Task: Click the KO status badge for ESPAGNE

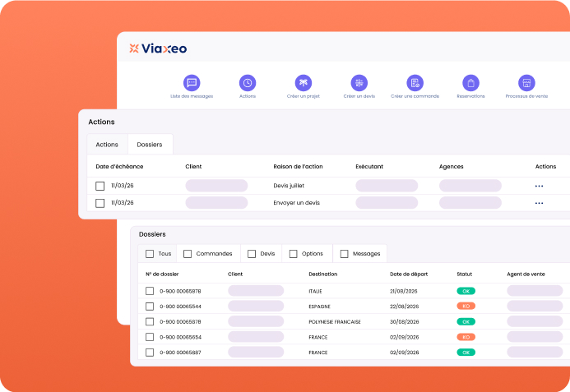Action: tap(466, 307)
